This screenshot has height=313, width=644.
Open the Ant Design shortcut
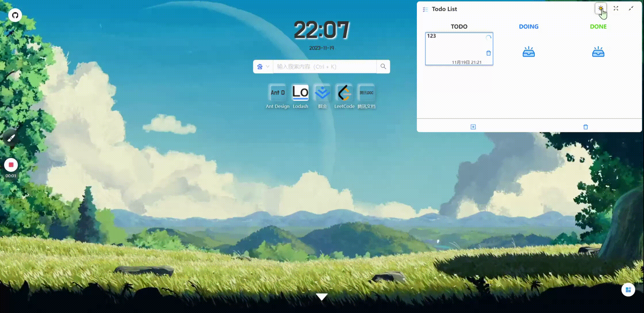tap(277, 93)
